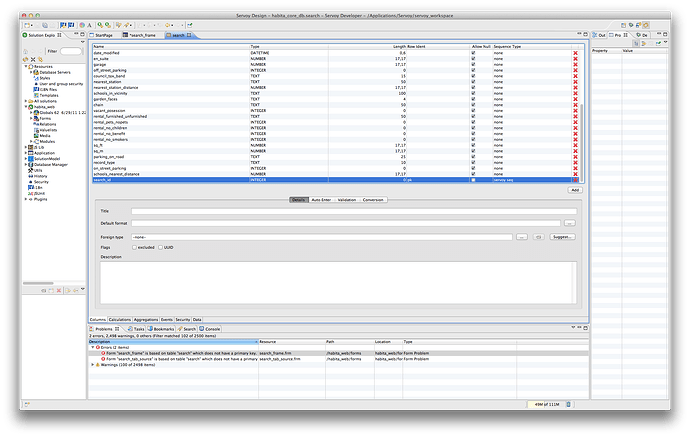Click the red X for the rental_no_smokers row

pos(575,139)
